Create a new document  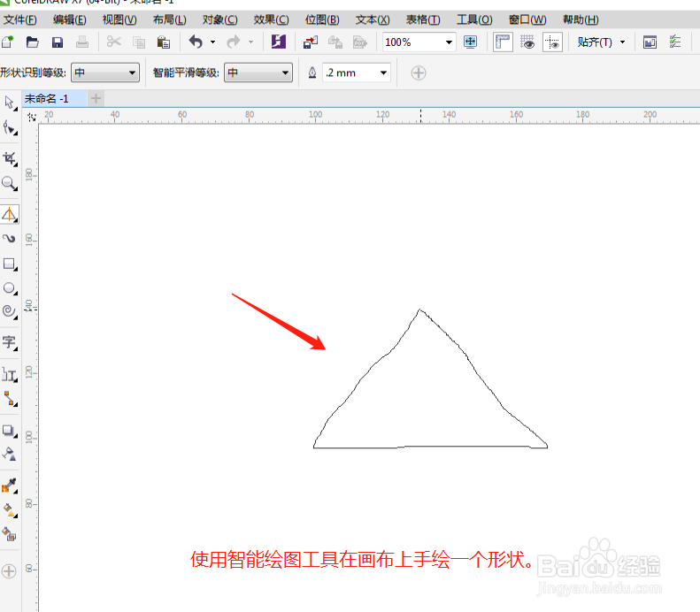[8, 42]
